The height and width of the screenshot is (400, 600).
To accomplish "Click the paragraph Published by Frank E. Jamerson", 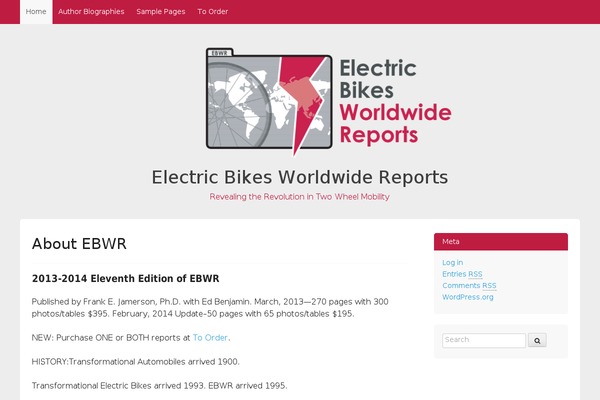I will 210,308.
